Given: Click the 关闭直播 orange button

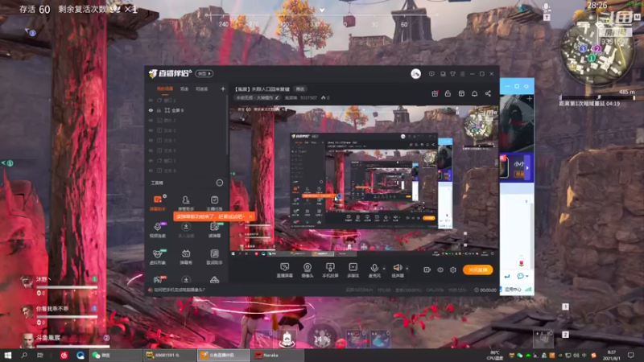Looking at the screenshot, I should [477, 269].
